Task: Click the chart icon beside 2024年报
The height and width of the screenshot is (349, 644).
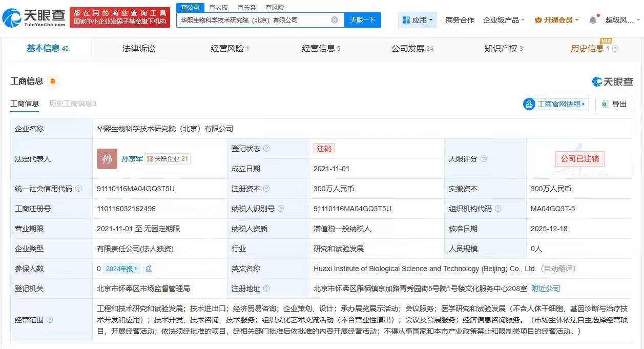Action: [149, 269]
